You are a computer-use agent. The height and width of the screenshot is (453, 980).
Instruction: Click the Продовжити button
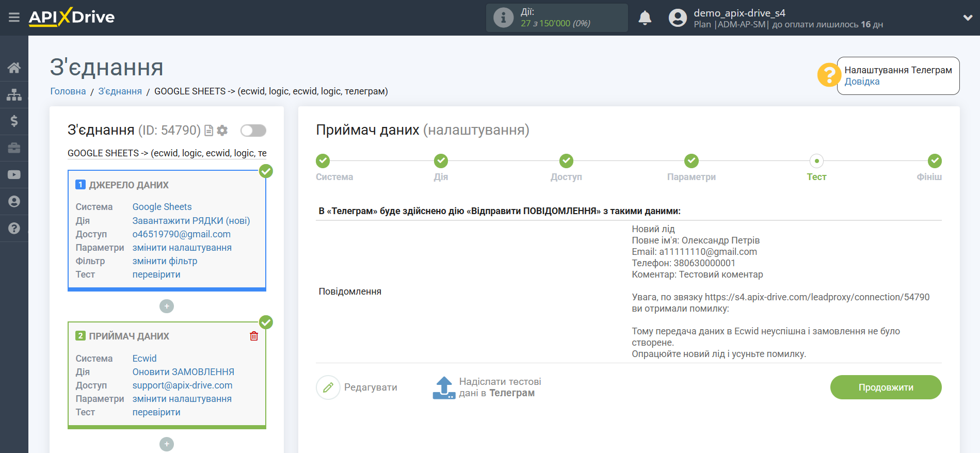886,387
